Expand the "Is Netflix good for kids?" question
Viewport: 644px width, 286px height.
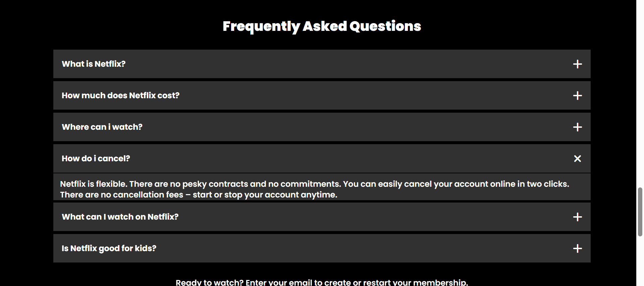pos(109,248)
